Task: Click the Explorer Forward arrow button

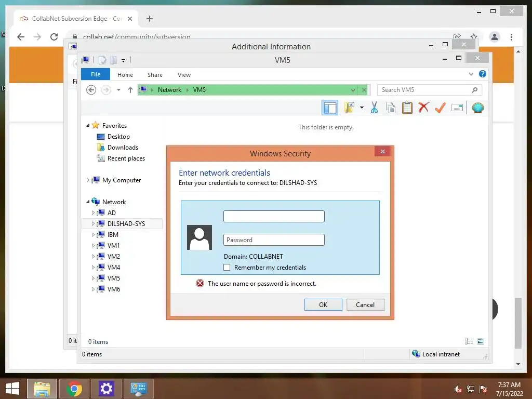Action: pyautogui.click(x=106, y=90)
